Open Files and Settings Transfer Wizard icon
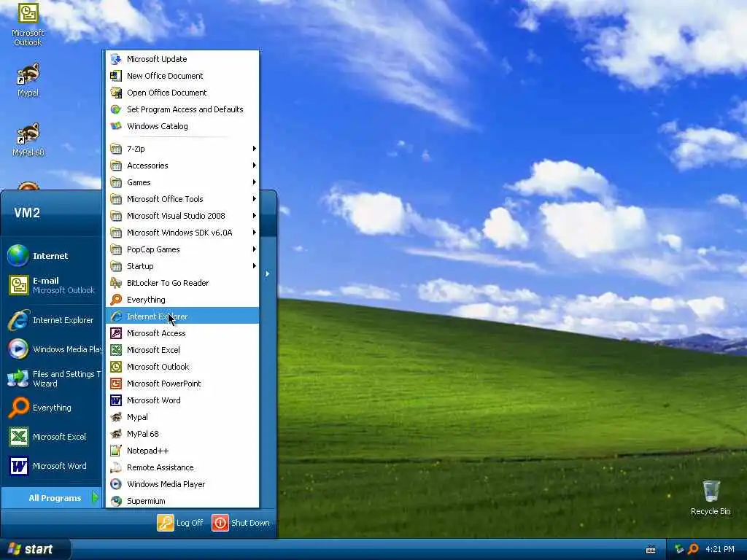747x560 pixels. pos(18,378)
